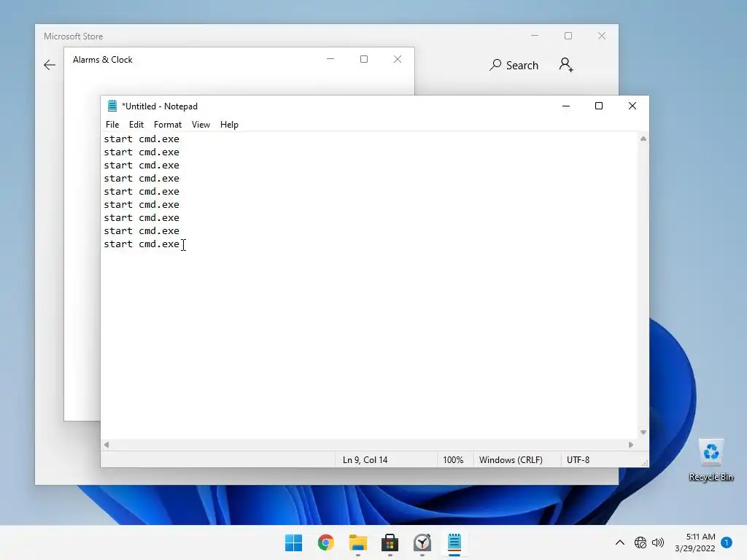Image resolution: width=747 pixels, height=560 pixels.
Task: Minimize the Alarms & Clock window
Action: [330, 59]
